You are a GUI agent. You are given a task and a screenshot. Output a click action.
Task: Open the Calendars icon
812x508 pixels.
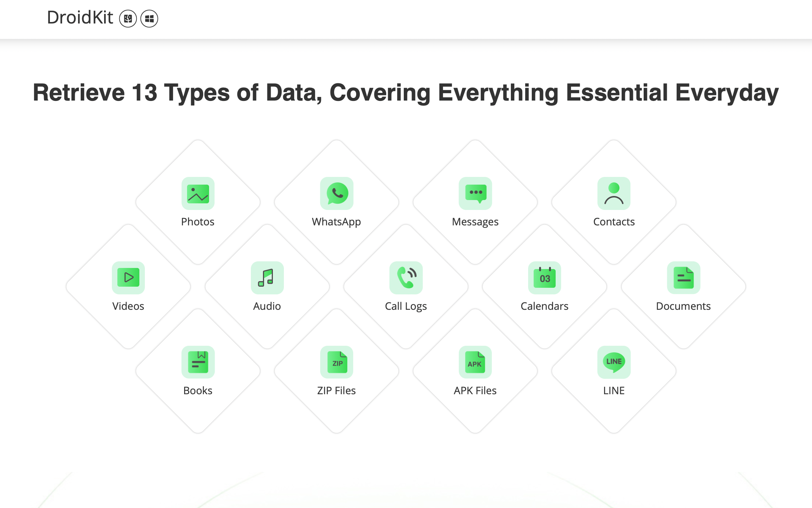[545, 277]
